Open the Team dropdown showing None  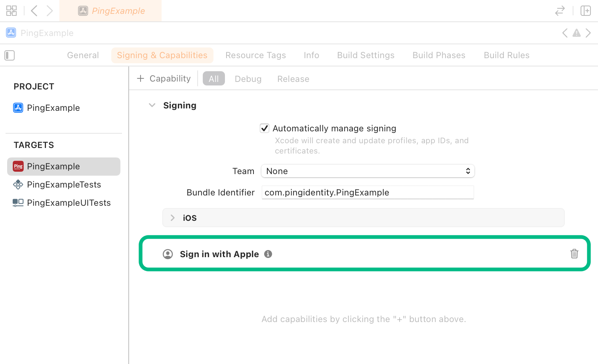[368, 171]
